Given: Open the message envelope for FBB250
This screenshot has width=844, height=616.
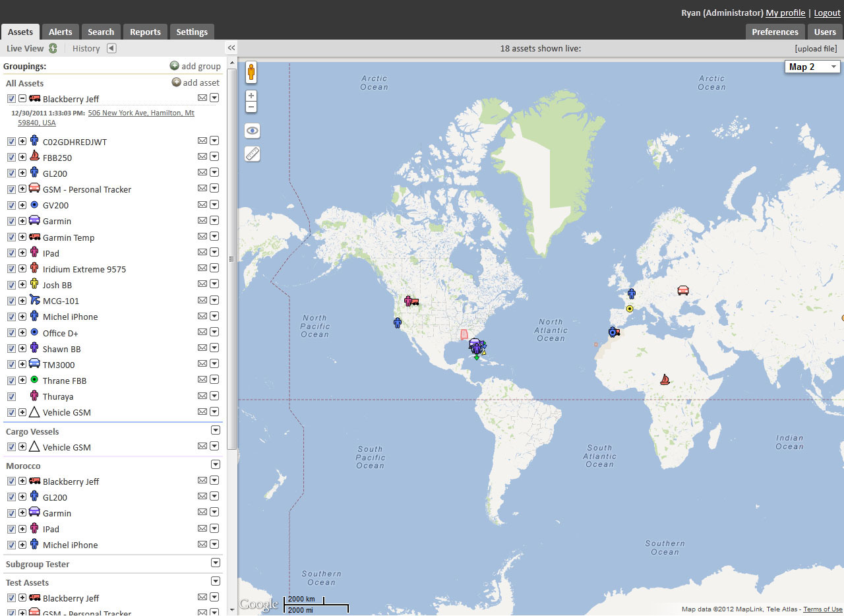Looking at the screenshot, I should pyautogui.click(x=202, y=158).
